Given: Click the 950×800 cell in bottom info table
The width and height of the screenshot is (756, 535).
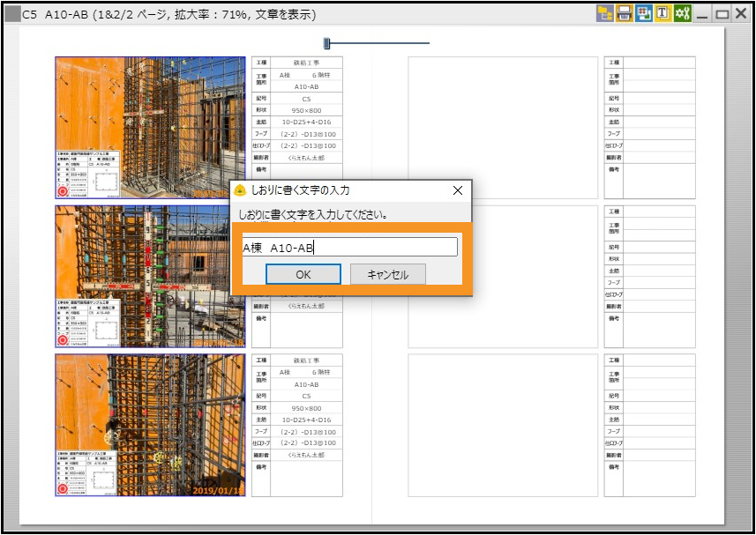Looking at the screenshot, I should pos(306,408).
